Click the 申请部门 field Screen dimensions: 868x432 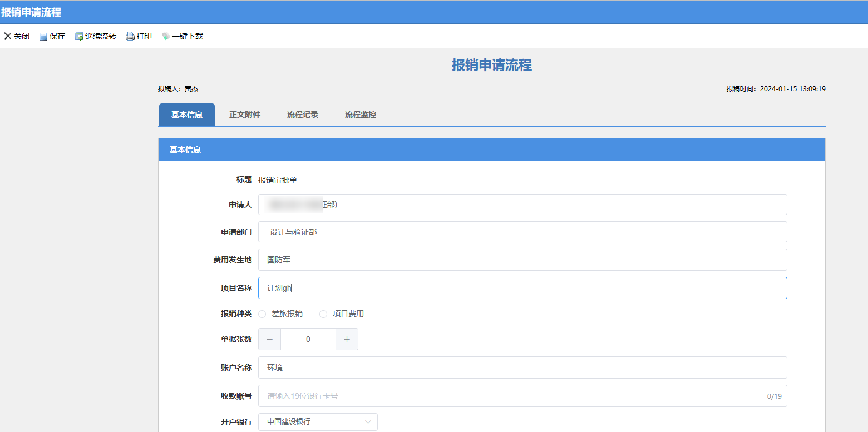(522, 232)
